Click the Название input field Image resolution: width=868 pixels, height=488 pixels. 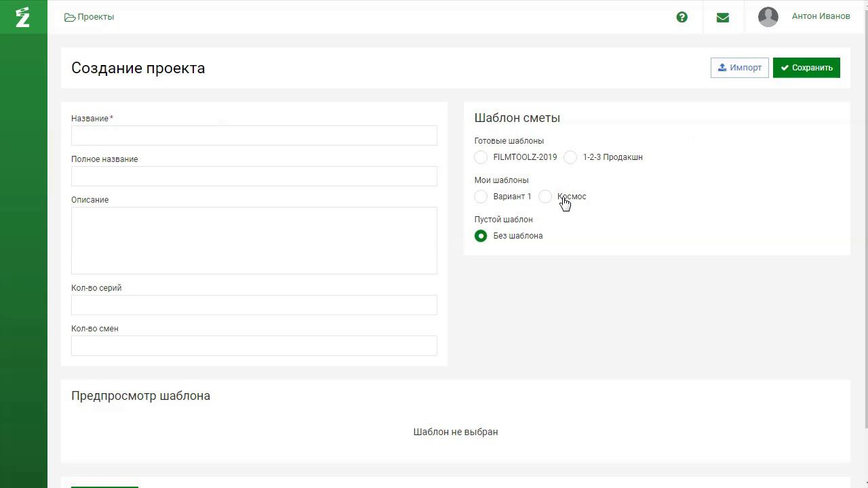254,136
